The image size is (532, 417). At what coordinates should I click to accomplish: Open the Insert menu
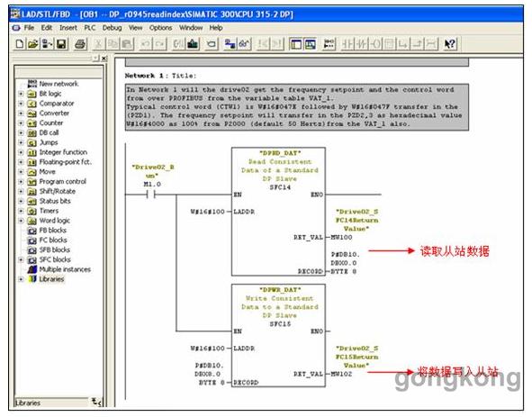click(x=68, y=28)
